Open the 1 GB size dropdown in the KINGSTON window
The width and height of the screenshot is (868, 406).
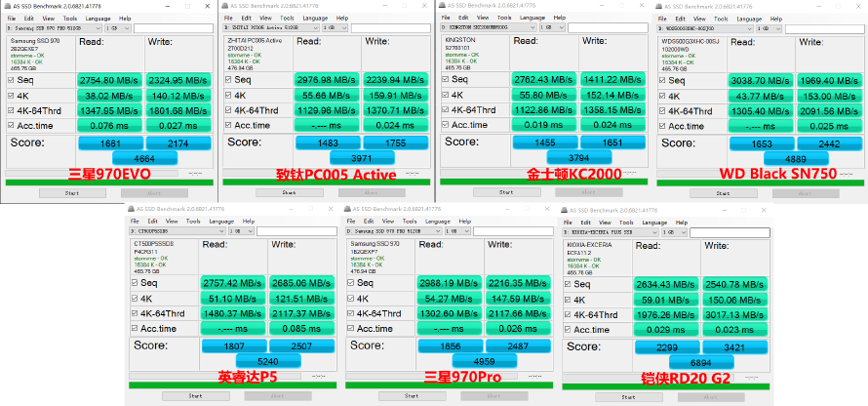(x=552, y=27)
